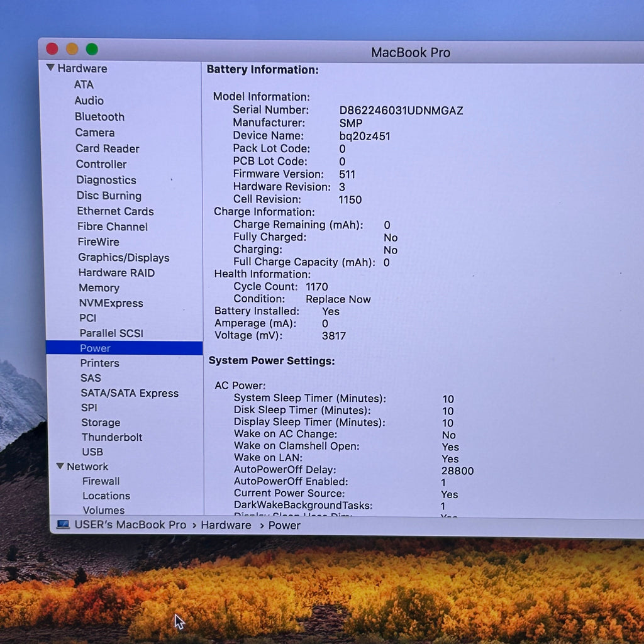The height and width of the screenshot is (644, 644).
Task: Open the Card Reader entry
Action: 108,148
